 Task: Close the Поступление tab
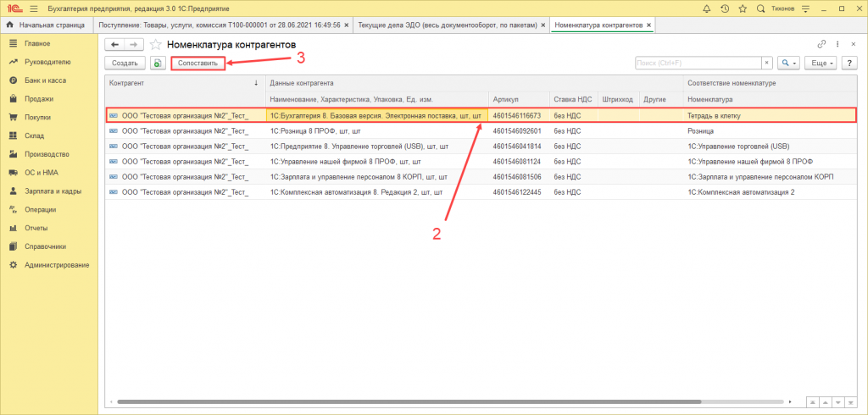tap(347, 25)
